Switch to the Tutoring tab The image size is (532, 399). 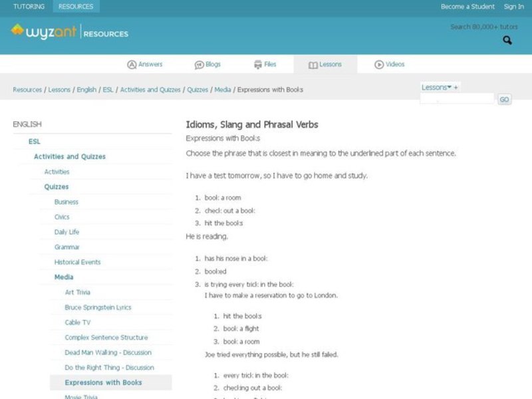29,7
